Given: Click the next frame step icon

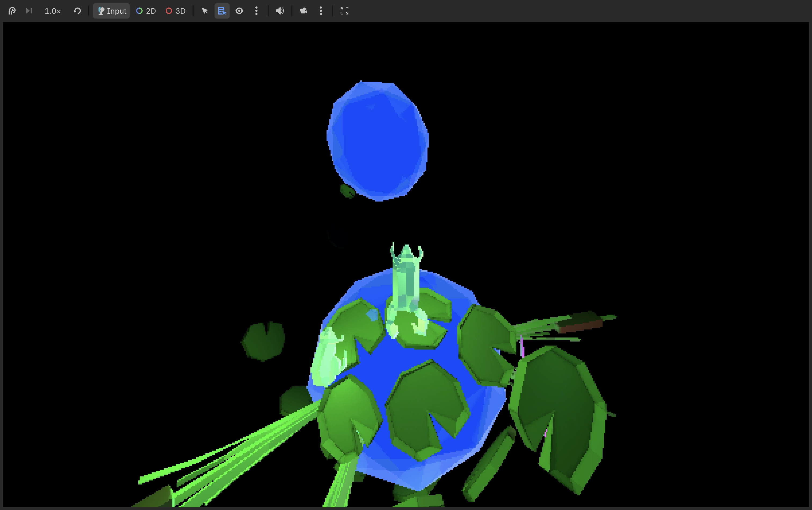Looking at the screenshot, I should (29, 11).
